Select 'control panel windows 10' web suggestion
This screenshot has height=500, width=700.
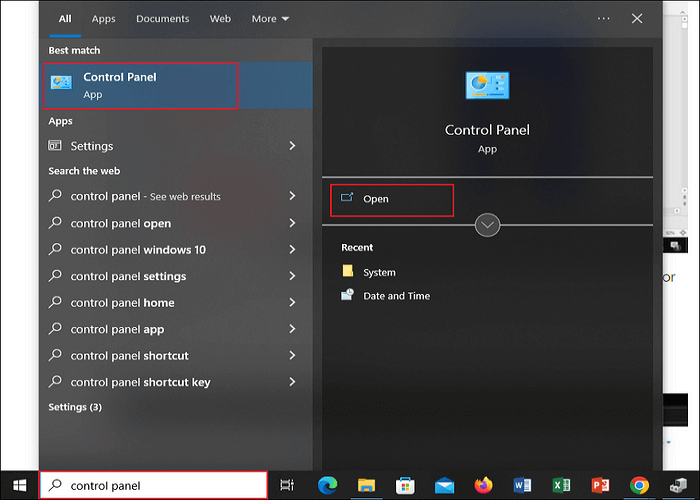(138, 250)
